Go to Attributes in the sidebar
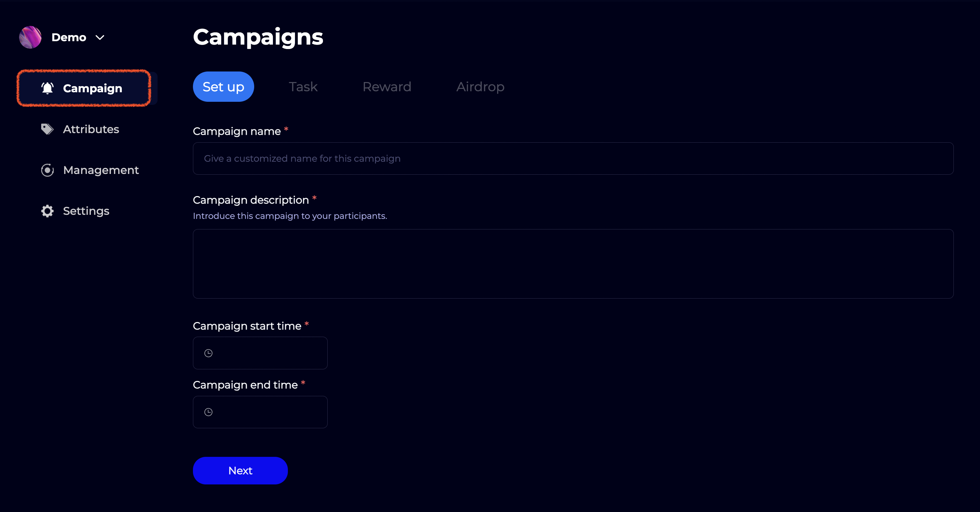 91,129
